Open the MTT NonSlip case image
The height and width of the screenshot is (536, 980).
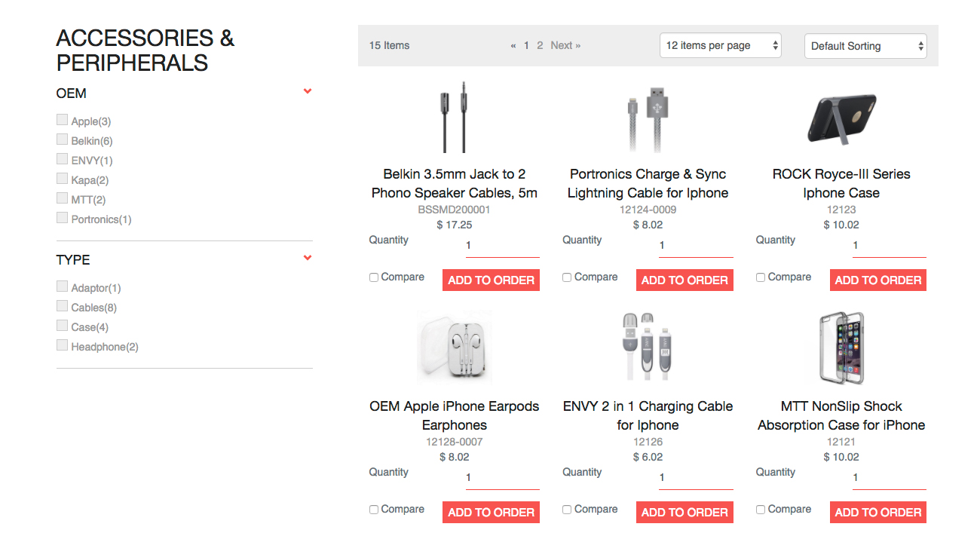841,348
